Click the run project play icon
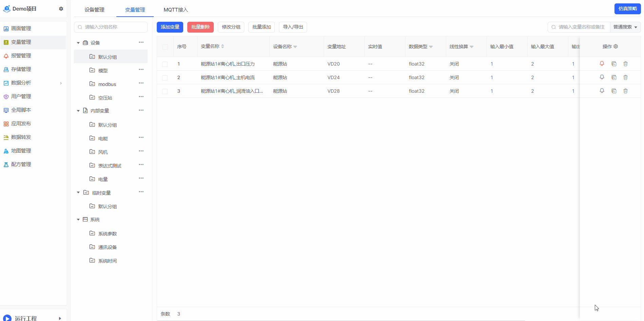This screenshot has height=321, width=644. point(7,318)
